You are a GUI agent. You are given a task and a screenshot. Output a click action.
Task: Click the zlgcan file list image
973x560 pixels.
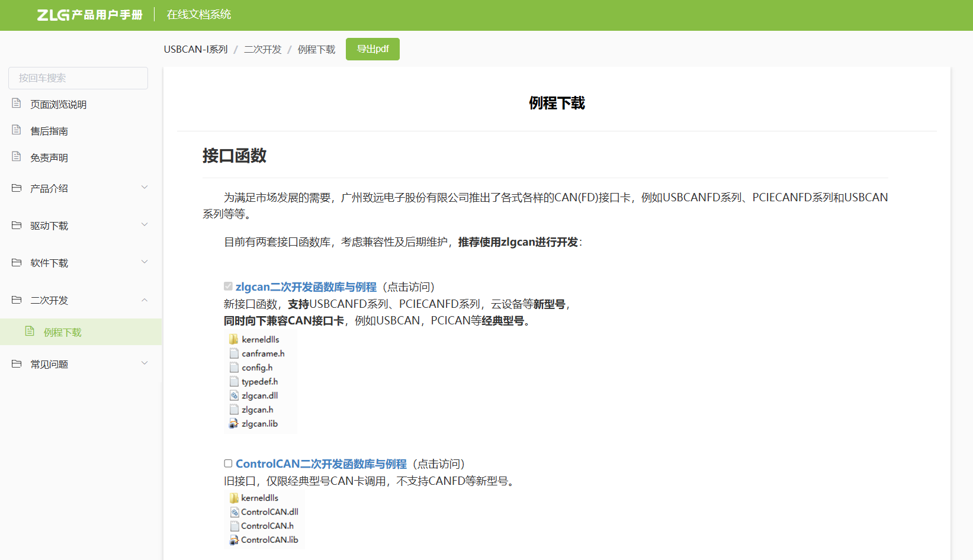coord(260,382)
